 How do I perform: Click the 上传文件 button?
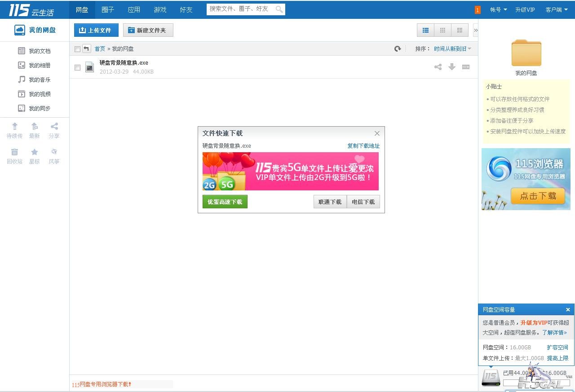click(x=96, y=30)
